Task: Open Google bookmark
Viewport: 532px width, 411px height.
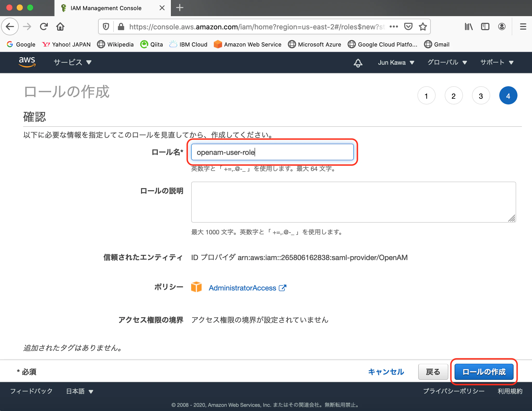Action: [x=21, y=44]
